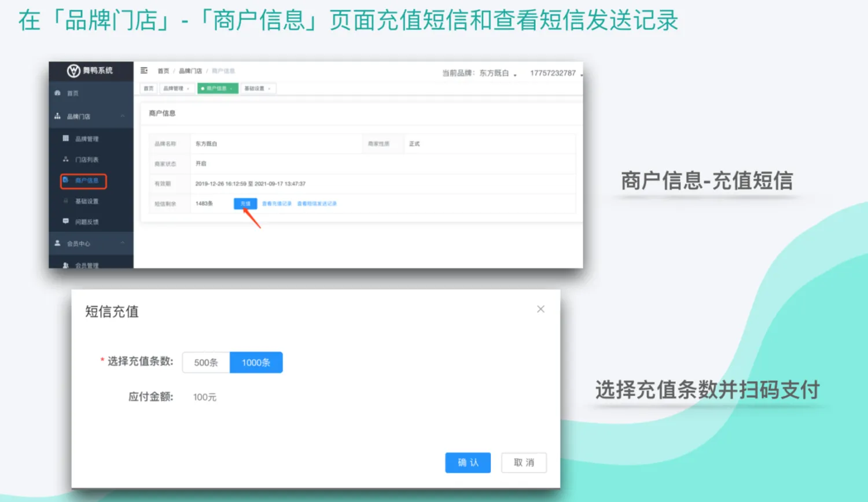
Task: Open the 查看充值记录 link
Action: (x=277, y=204)
